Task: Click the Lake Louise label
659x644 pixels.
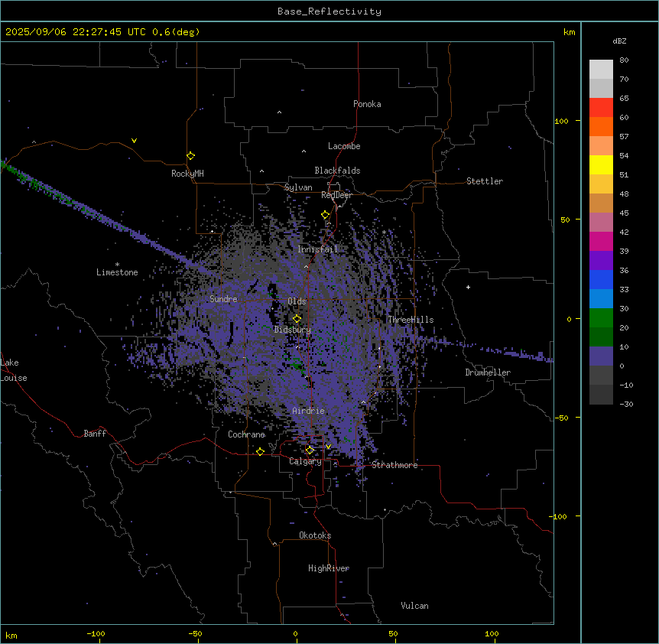Action: coord(14,370)
